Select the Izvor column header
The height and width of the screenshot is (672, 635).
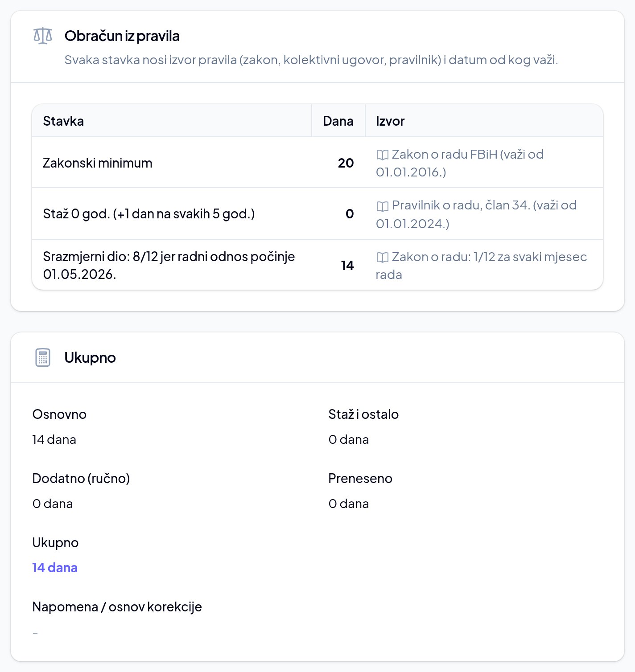click(390, 121)
